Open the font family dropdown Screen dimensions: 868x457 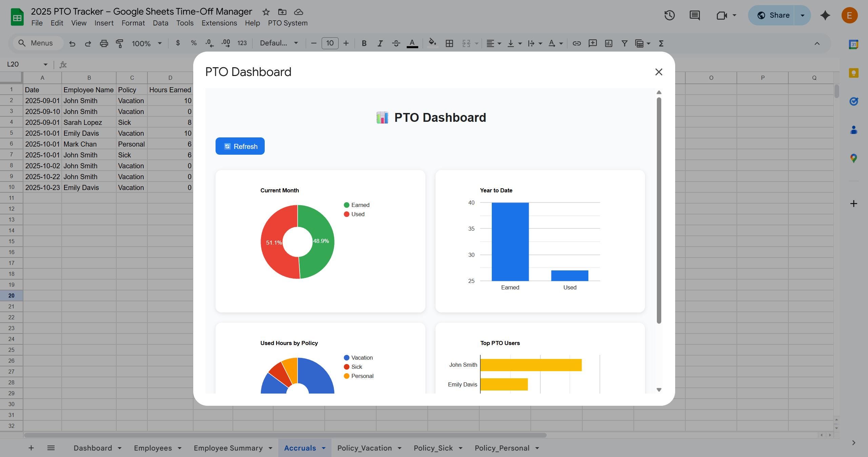(279, 43)
